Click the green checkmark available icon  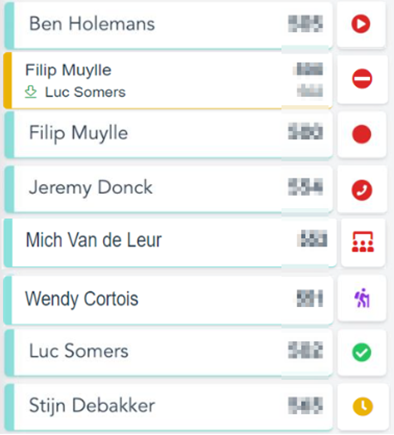[x=362, y=352]
